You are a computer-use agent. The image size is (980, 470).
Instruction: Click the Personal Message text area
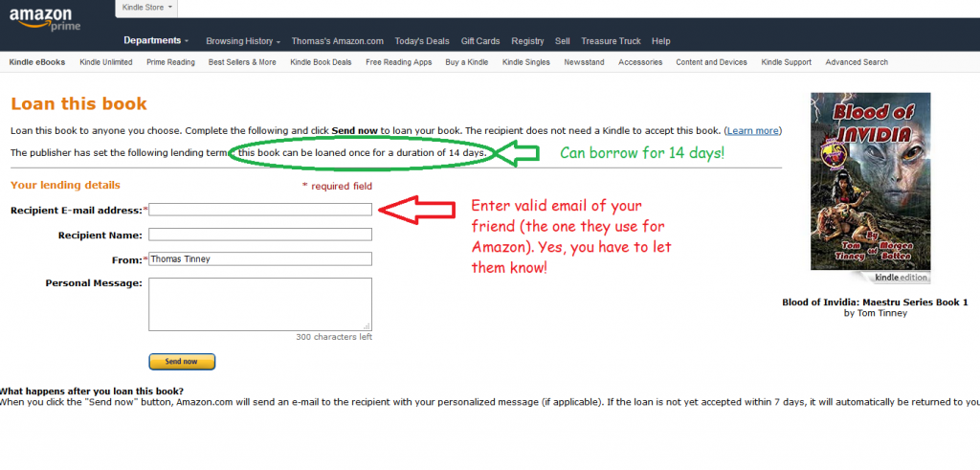tap(260, 304)
